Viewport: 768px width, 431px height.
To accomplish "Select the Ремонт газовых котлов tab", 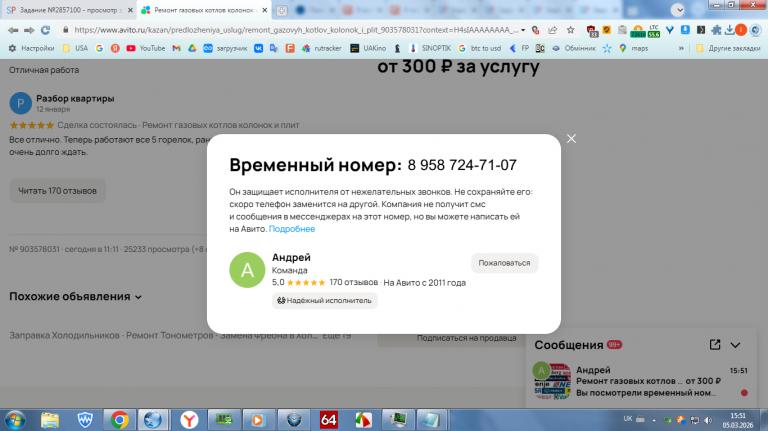I will tap(203, 10).
